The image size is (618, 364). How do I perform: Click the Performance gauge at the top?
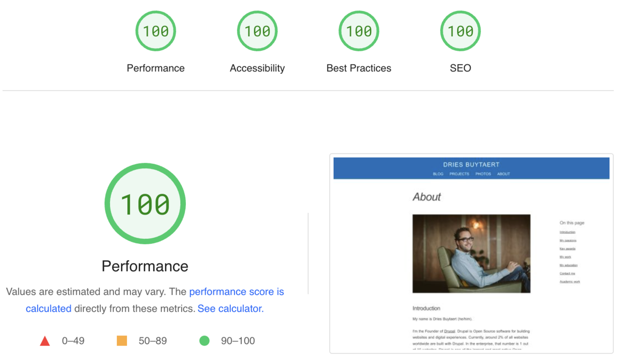pyautogui.click(x=155, y=31)
